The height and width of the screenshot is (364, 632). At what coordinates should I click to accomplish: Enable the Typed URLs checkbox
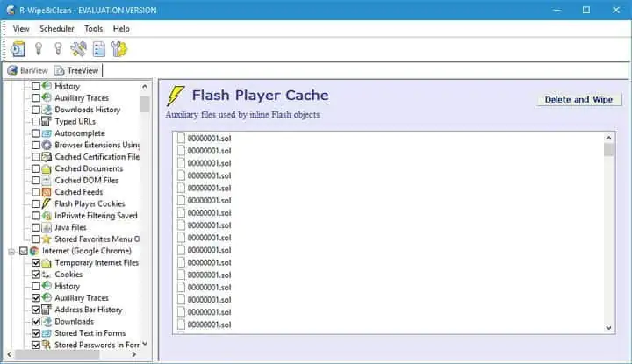pyautogui.click(x=36, y=122)
